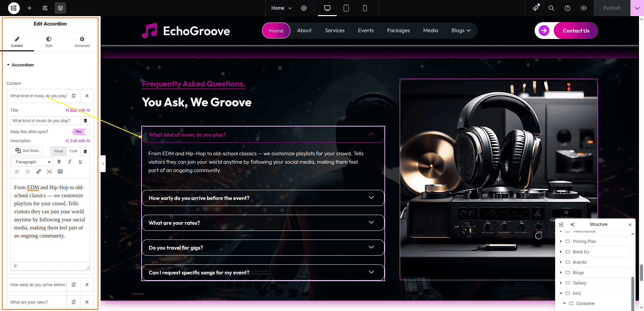Open the Advanced tab
This screenshot has height=311, width=644.
(82, 42)
